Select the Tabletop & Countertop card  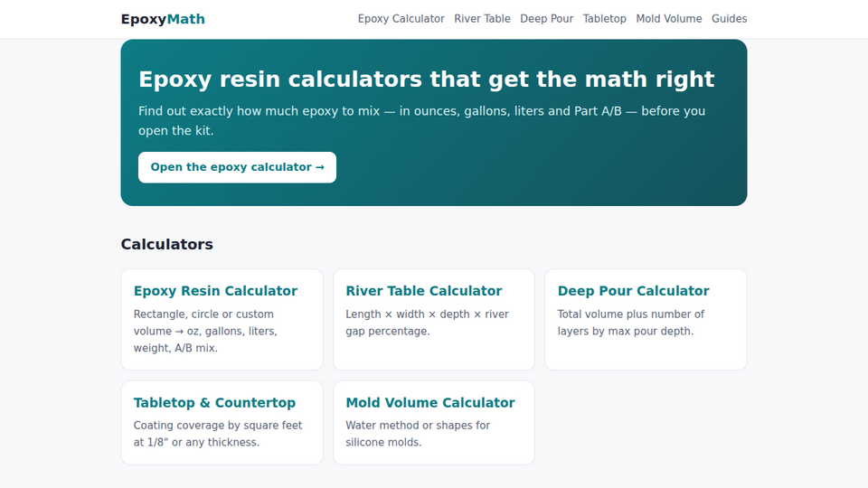(222, 423)
